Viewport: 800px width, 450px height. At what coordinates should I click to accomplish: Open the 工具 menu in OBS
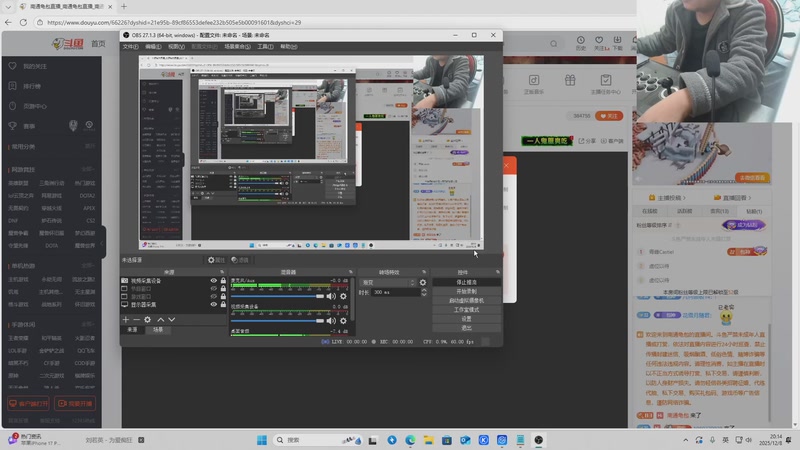pyautogui.click(x=265, y=47)
